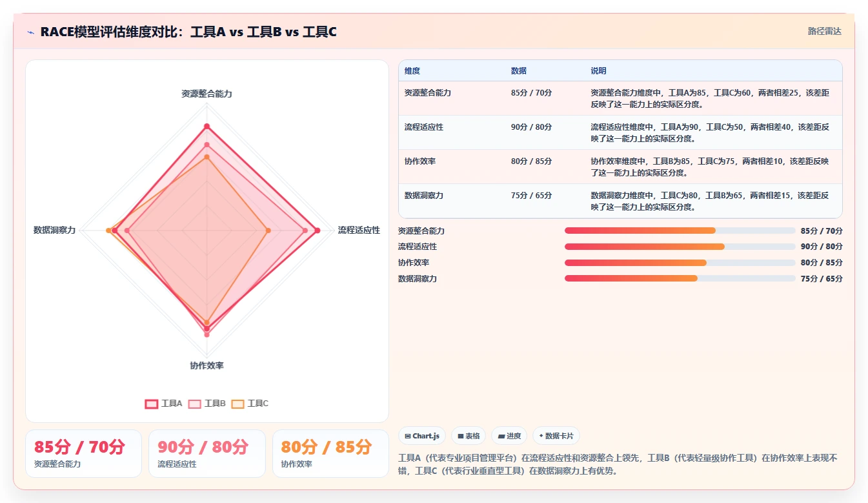The image size is (868, 503).
Task: Click the 75分 / 65分 label beside the progress bar
Action: coord(822,279)
